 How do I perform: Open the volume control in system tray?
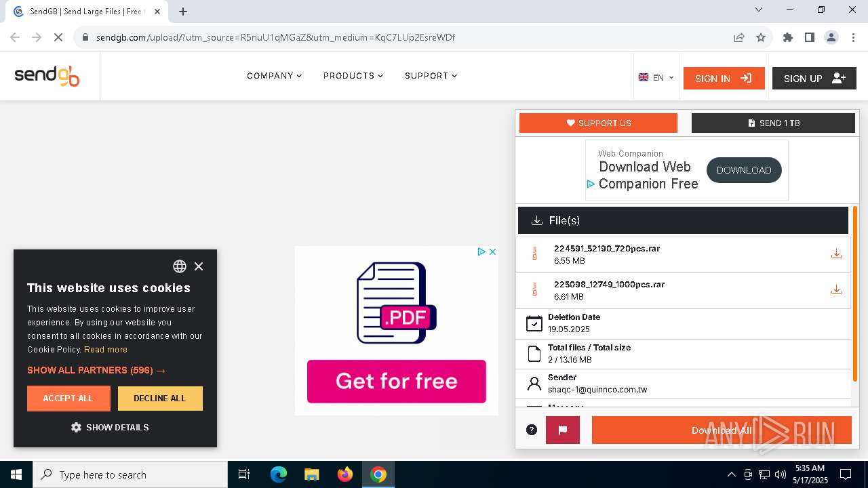click(x=780, y=474)
